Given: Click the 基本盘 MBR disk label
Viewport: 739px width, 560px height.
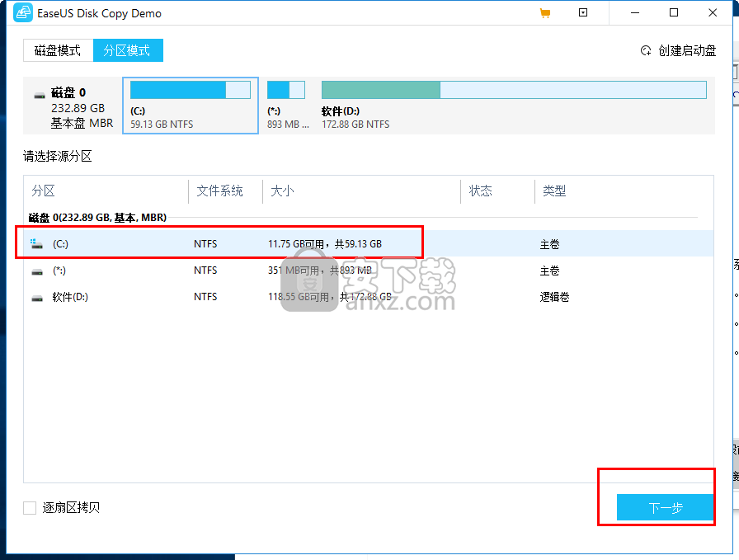Looking at the screenshot, I should [82, 124].
